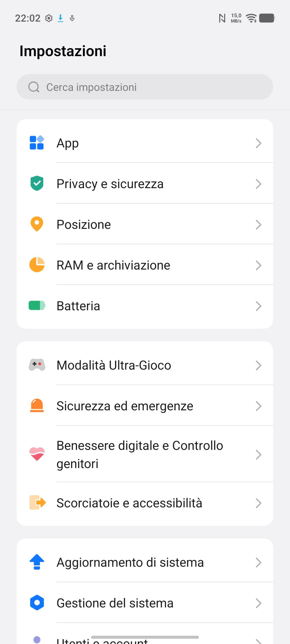
Task: Open Privacy e sicurezza settings
Action: click(x=110, y=184)
